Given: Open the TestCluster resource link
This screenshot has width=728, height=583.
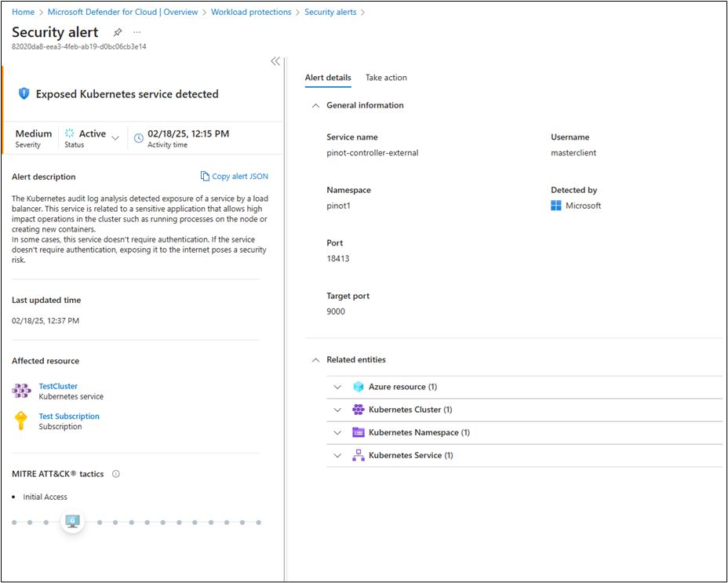Looking at the screenshot, I should (58, 386).
